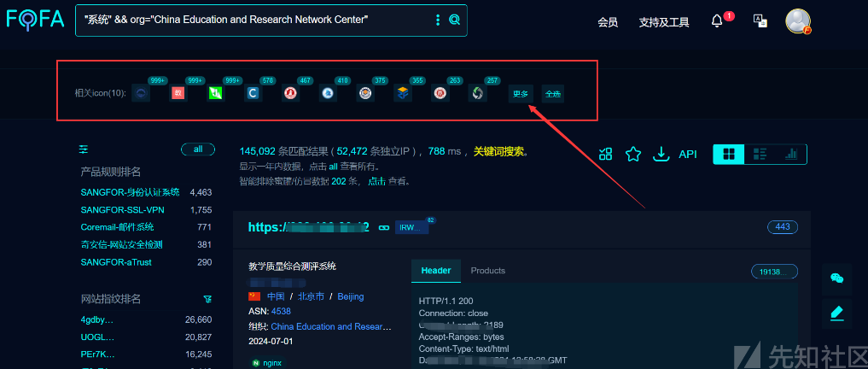Open the search options three-dot menu
Image resolution: width=868 pixels, height=369 pixels.
(438, 20)
